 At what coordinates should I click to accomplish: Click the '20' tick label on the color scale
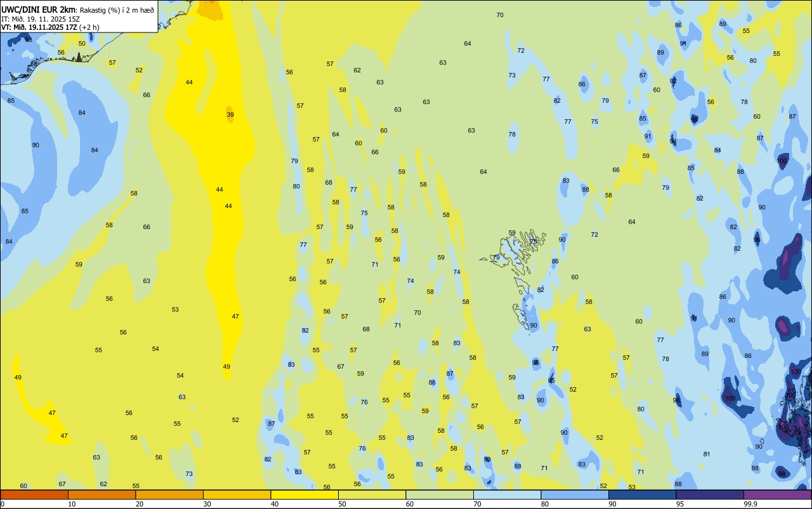pos(140,504)
